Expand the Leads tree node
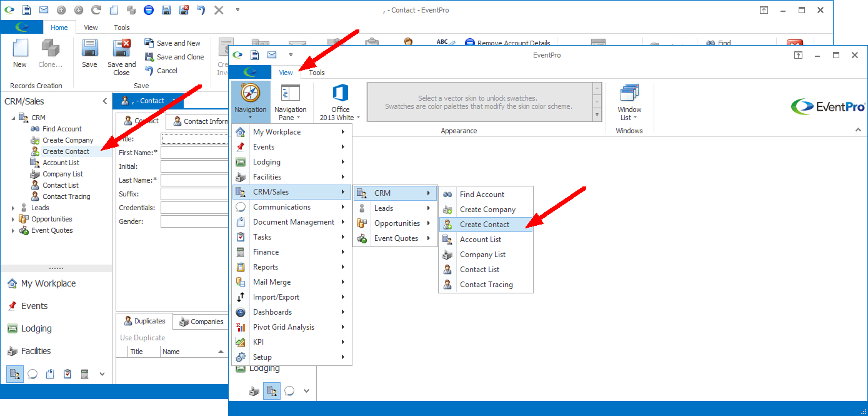The width and height of the screenshot is (868, 416). 14,208
